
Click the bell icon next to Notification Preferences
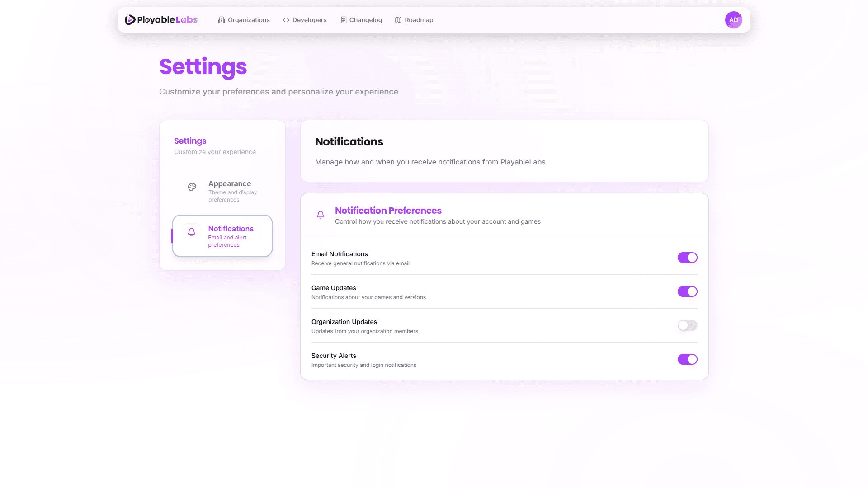pos(321,215)
